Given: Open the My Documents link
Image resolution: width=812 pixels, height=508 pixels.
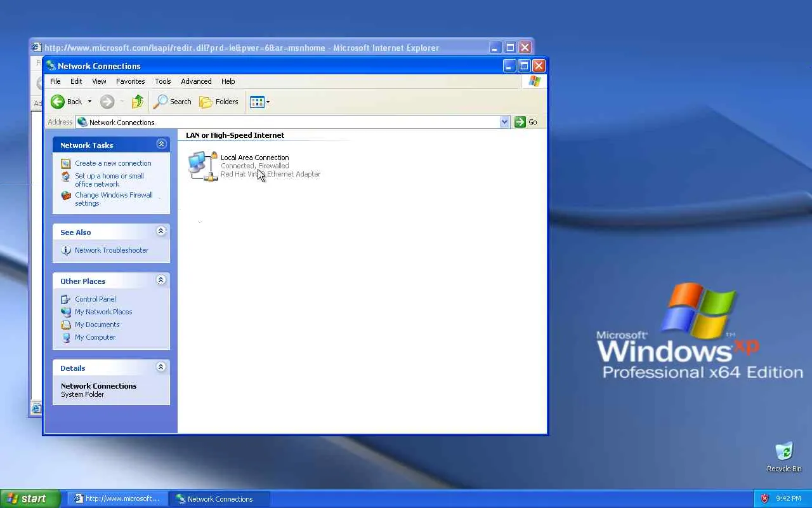Looking at the screenshot, I should pos(97,324).
